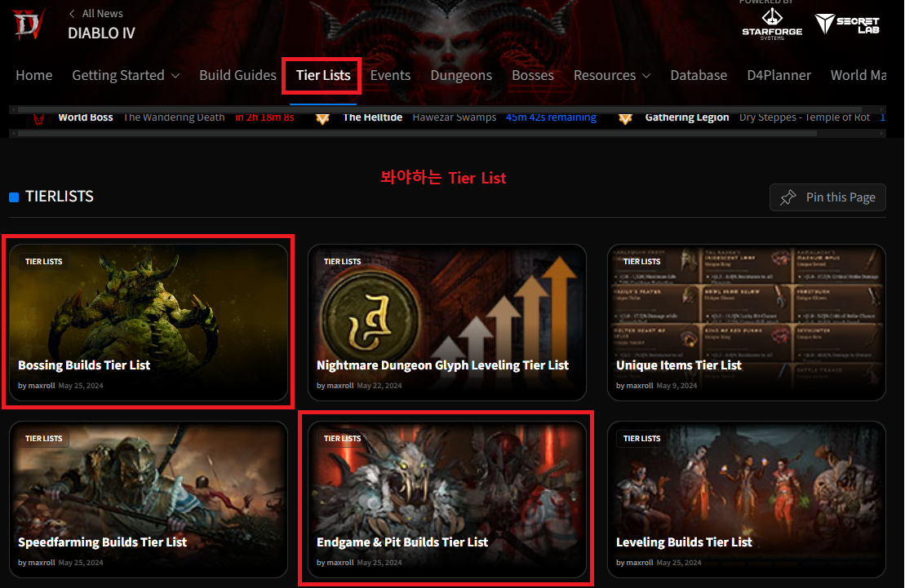905x588 pixels.
Task: Click the in 2h 18m 8s countdown
Action: tap(264, 117)
